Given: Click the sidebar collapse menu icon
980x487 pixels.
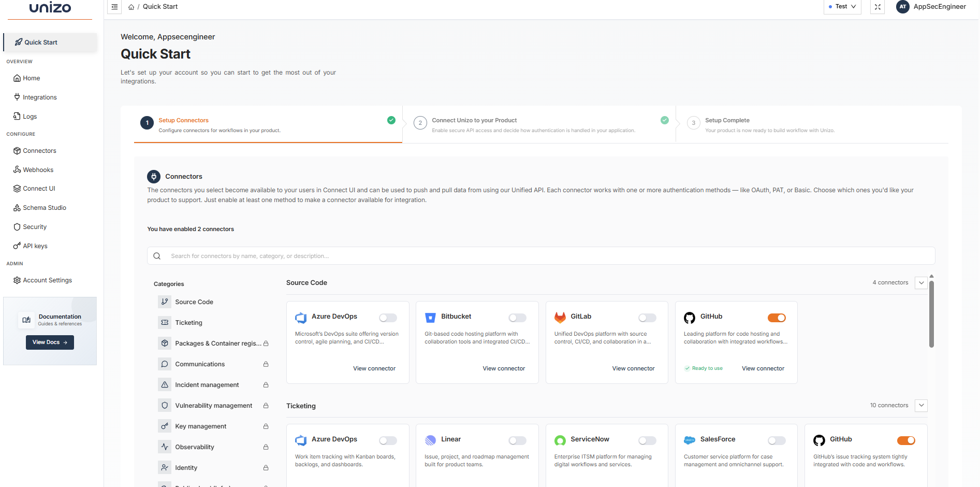Looking at the screenshot, I should [114, 7].
